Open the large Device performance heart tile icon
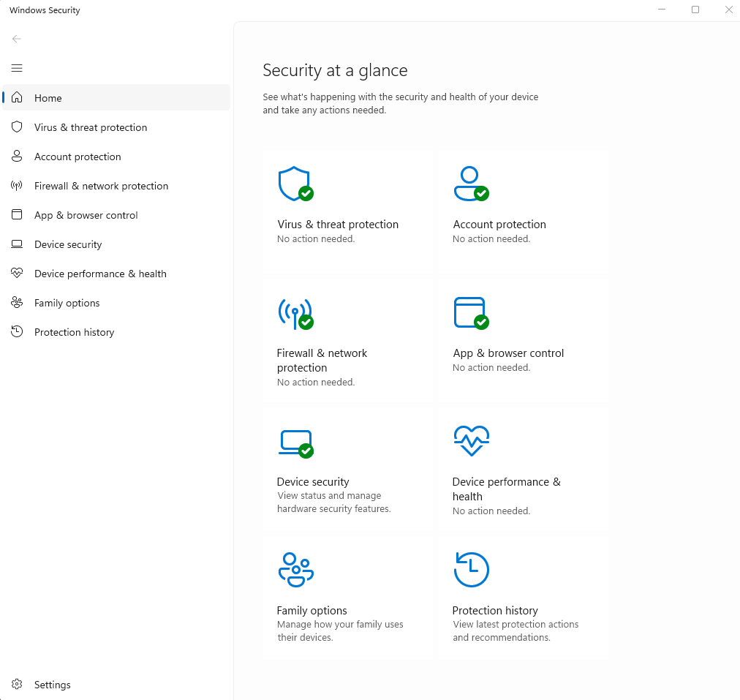The width and height of the screenshot is (740, 700). (471, 441)
